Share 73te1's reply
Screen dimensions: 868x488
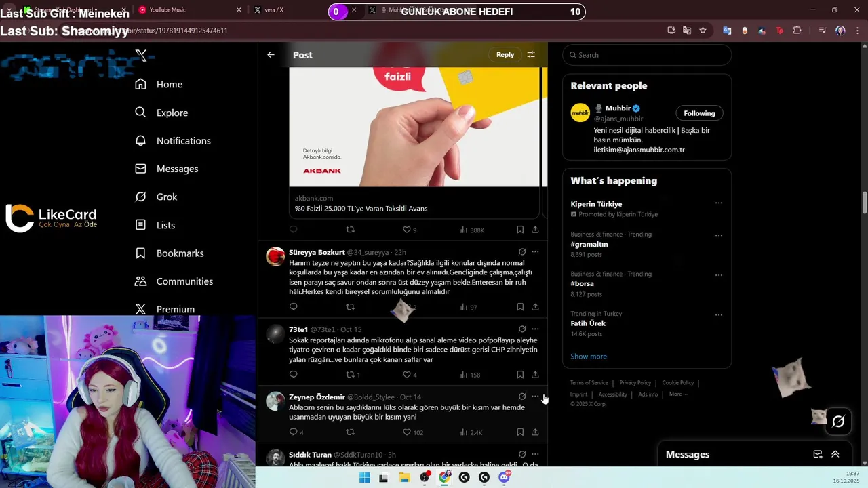pos(535,374)
